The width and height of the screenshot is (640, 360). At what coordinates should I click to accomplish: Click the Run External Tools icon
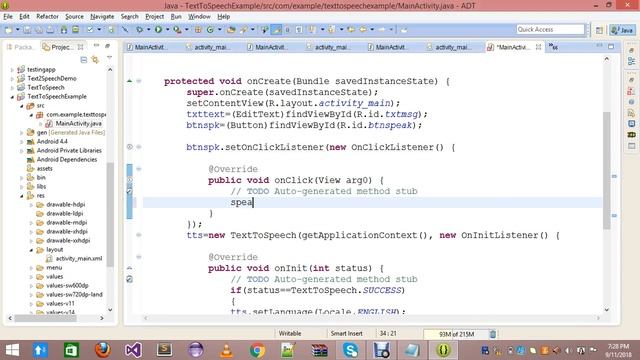click(177, 30)
